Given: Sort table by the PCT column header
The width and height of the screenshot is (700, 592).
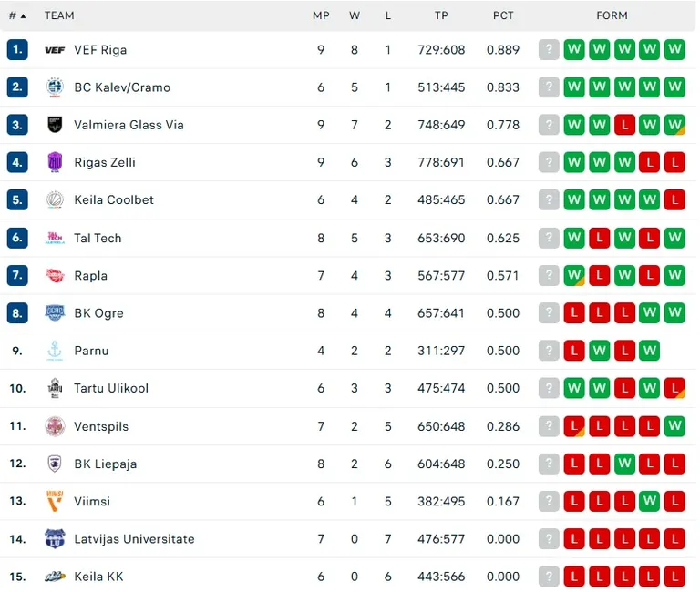Looking at the screenshot, I should (503, 15).
